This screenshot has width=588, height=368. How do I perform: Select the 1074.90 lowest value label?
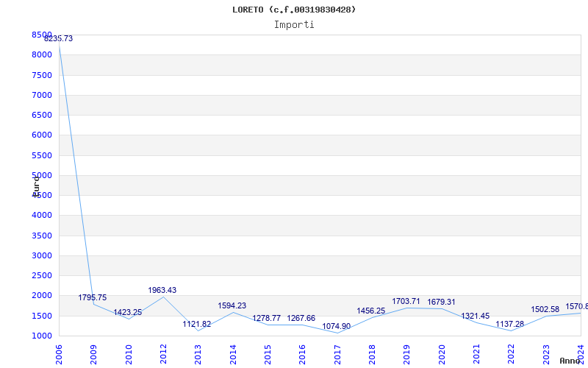(x=337, y=326)
